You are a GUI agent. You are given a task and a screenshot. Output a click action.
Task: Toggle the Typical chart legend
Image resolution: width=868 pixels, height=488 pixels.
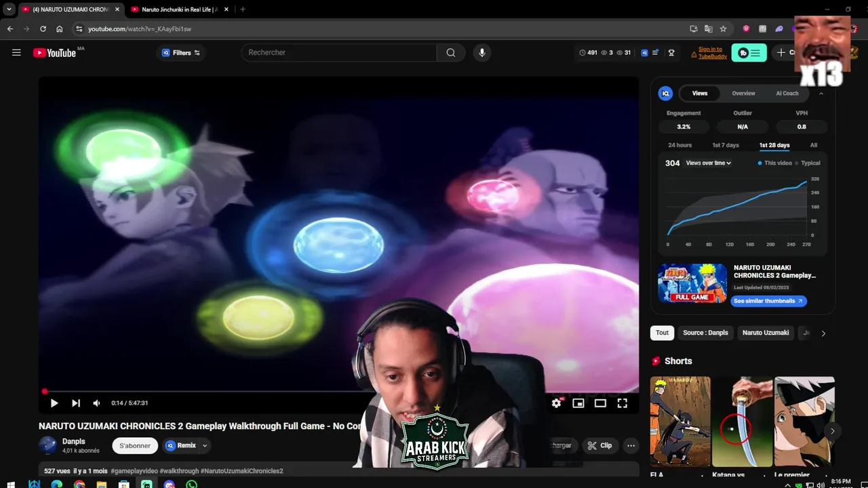(x=808, y=163)
